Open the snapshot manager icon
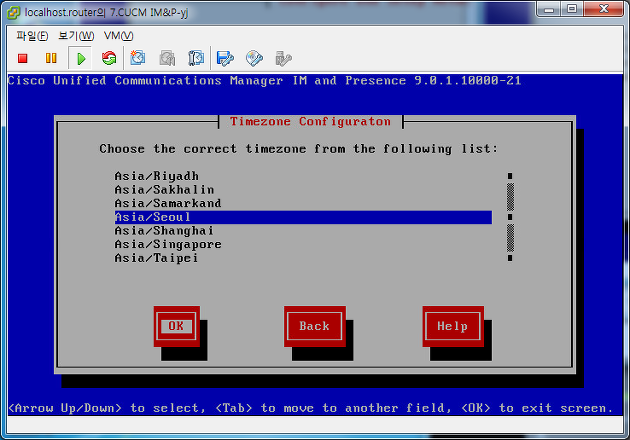The height and width of the screenshot is (440, 630). click(196, 58)
